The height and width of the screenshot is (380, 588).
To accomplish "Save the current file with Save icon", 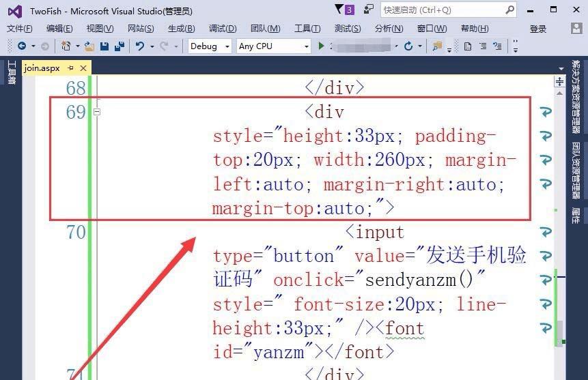I will (x=104, y=46).
